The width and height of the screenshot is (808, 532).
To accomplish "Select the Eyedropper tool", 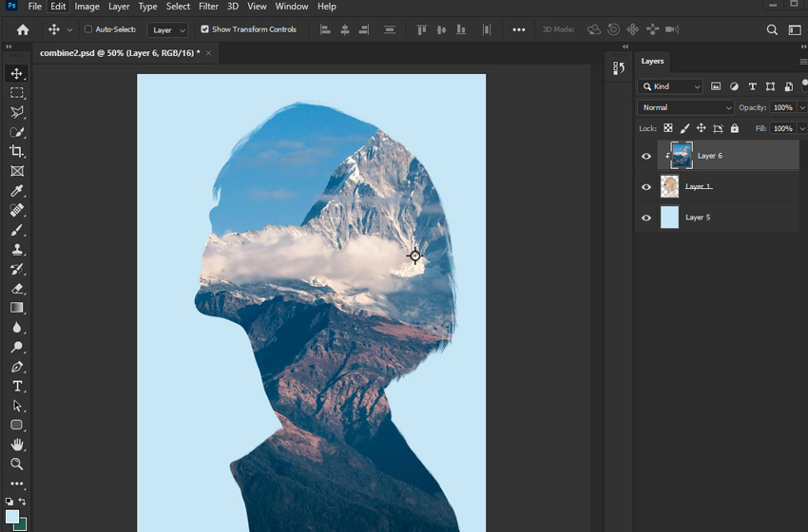I will [16, 191].
